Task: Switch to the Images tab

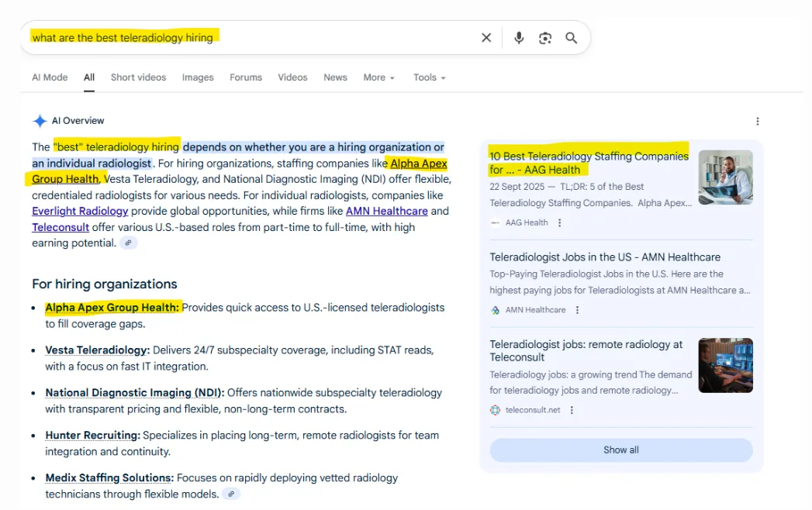Action: 198,78
